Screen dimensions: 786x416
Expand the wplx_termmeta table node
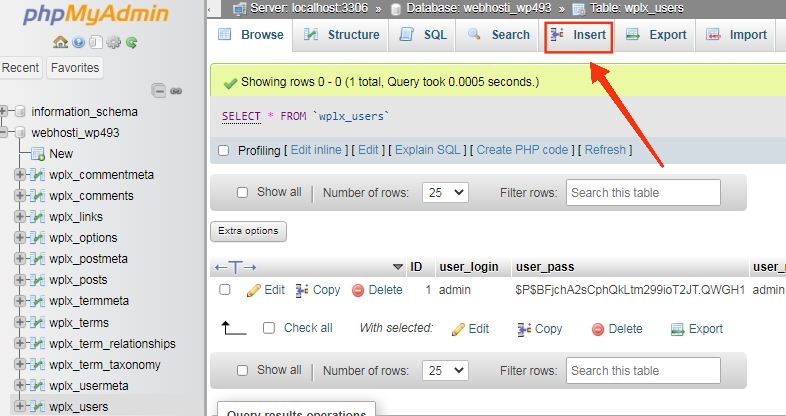[x=20, y=301]
